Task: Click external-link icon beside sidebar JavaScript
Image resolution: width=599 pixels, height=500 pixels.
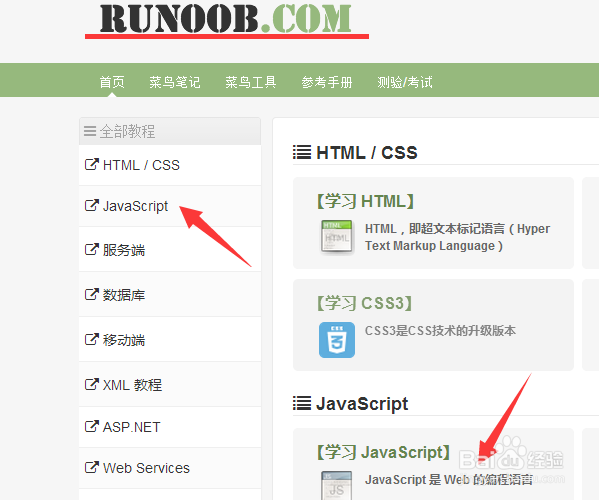Action: (92, 205)
